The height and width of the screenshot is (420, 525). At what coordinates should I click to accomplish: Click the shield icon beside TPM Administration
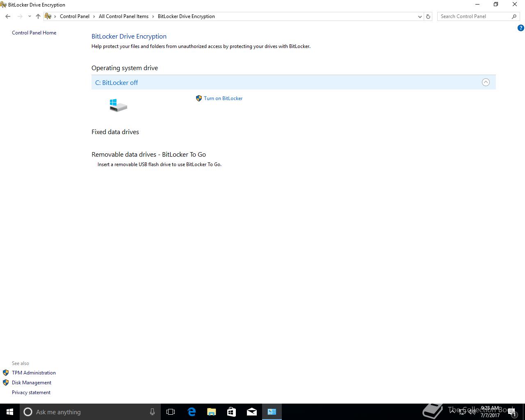point(6,373)
